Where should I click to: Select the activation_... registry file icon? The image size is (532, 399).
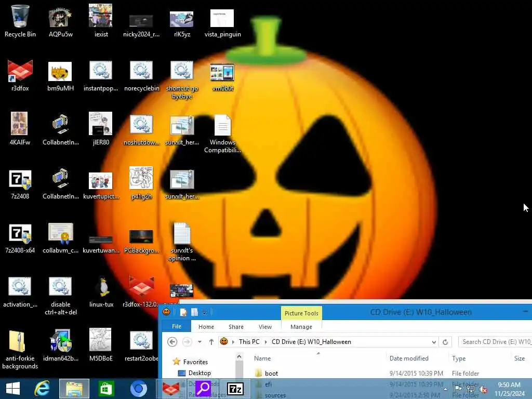[x=20, y=291]
